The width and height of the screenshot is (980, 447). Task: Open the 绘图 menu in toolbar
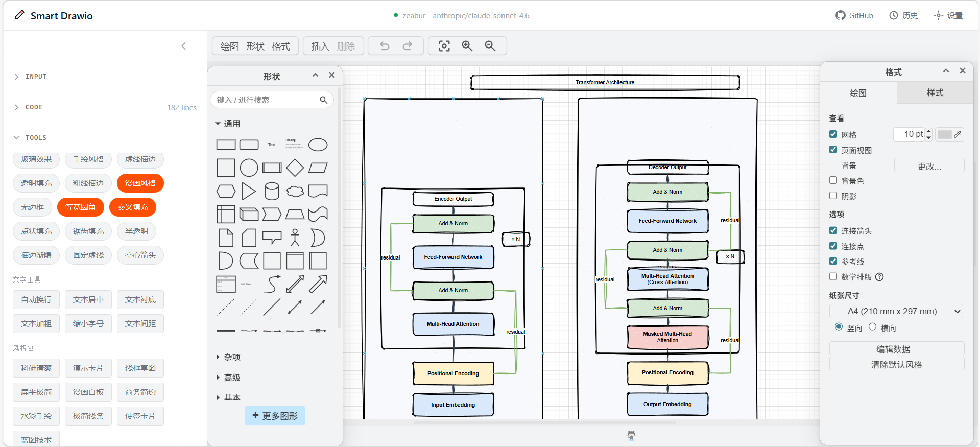tap(230, 46)
